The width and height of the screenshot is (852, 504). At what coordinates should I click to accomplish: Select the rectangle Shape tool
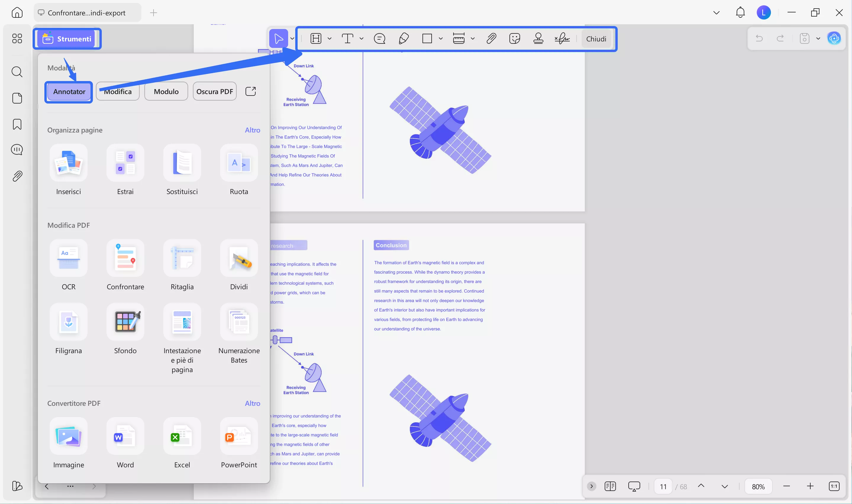(x=427, y=38)
